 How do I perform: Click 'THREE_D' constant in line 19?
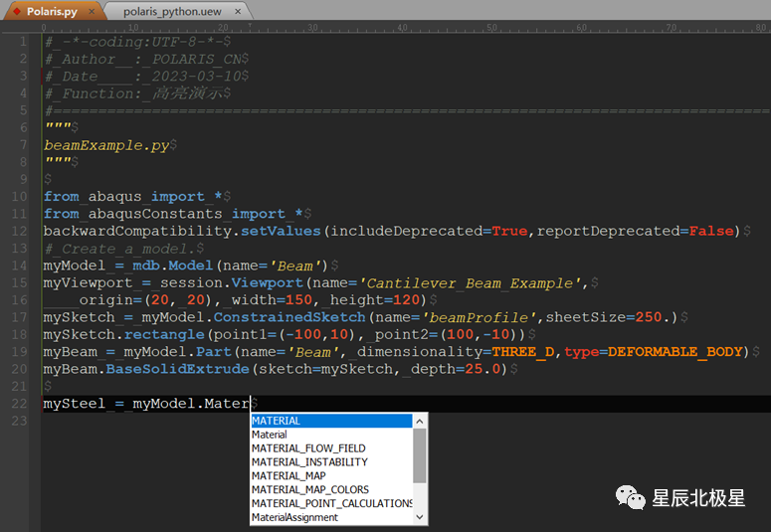tap(523, 352)
